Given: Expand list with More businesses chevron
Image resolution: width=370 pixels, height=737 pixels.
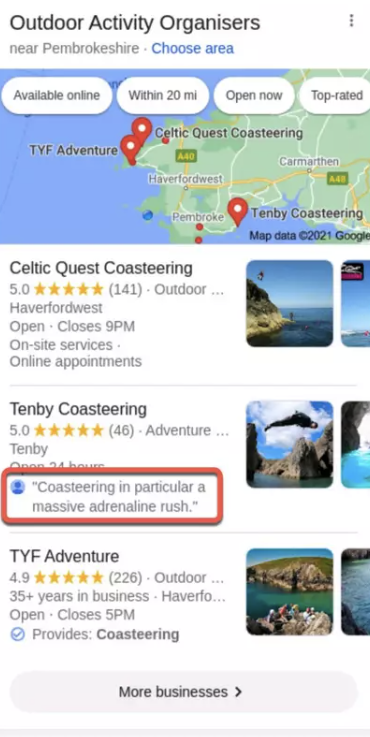Looking at the screenshot, I should coord(238,692).
